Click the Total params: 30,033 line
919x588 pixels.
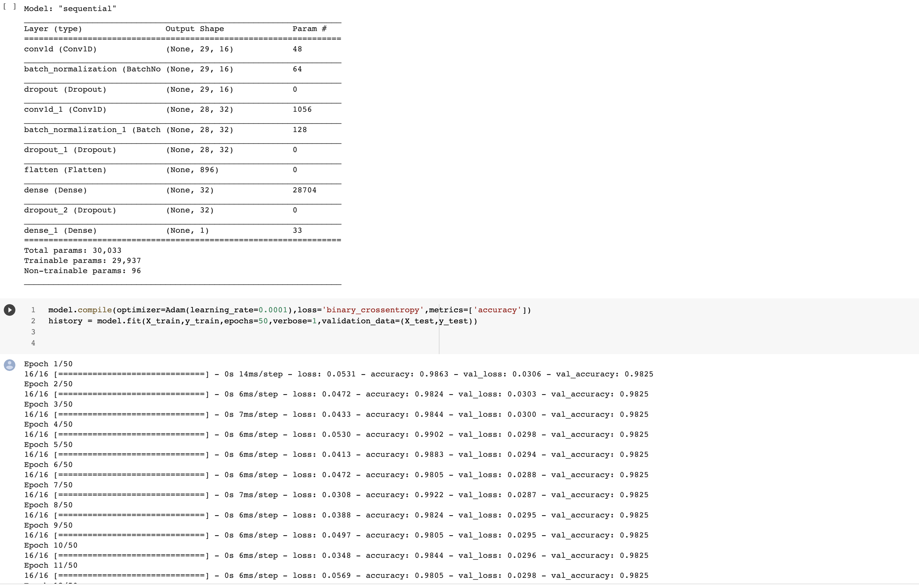point(72,250)
